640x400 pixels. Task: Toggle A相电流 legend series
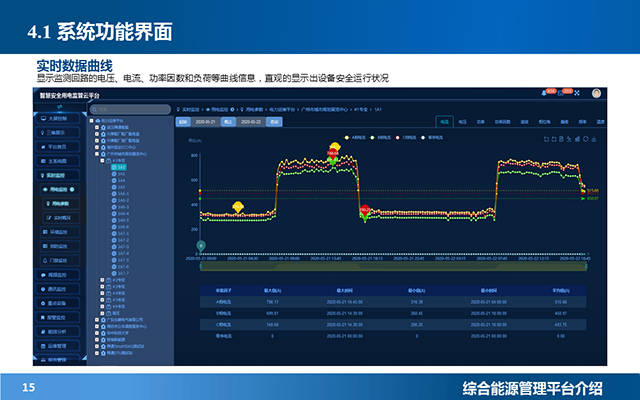(x=355, y=138)
